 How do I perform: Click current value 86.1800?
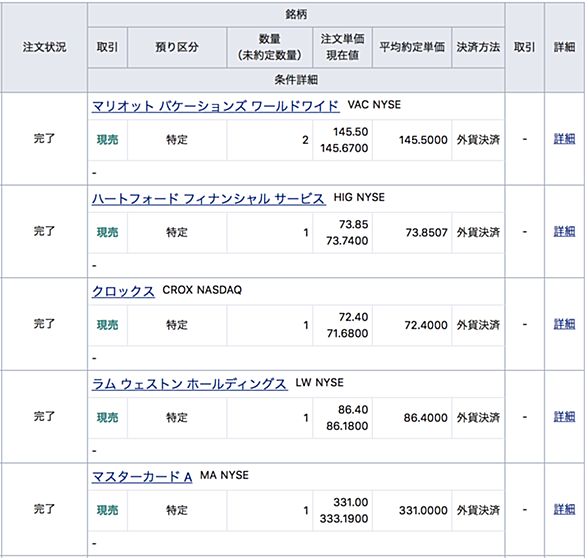[347, 426]
